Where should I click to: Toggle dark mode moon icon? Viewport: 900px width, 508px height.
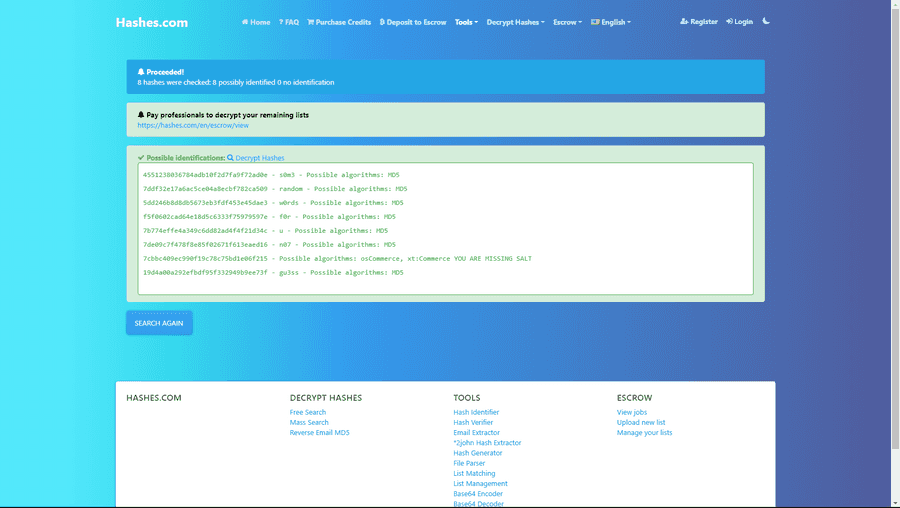(766, 21)
